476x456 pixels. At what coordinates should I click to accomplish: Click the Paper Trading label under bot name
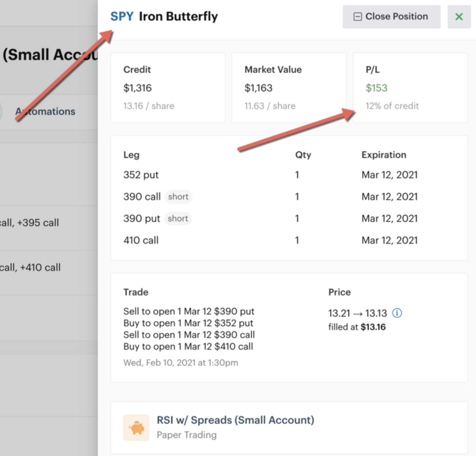[x=186, y=435]
